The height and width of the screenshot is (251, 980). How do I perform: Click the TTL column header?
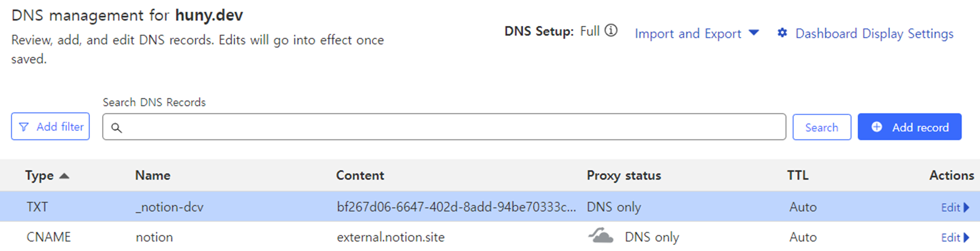click(x=797, y=175)
